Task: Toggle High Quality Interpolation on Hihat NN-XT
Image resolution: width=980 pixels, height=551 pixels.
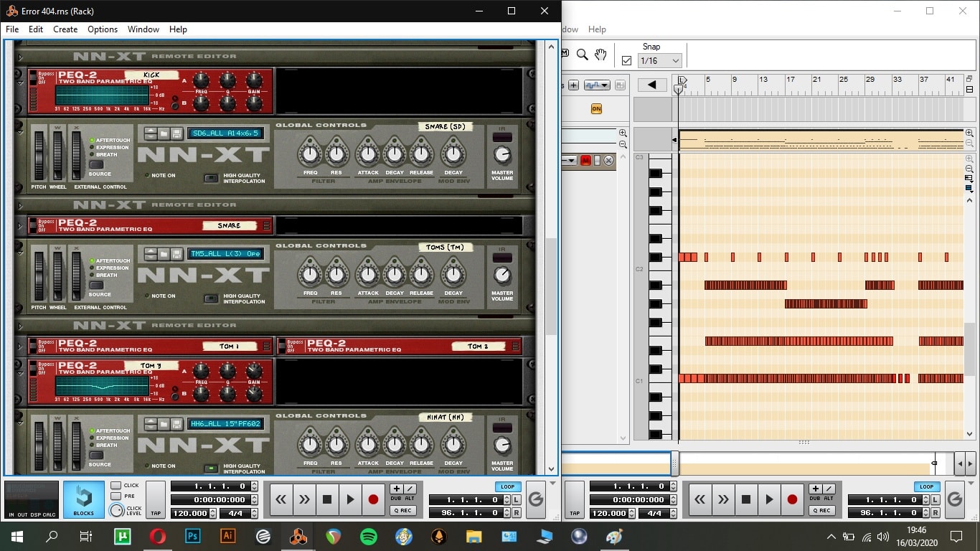Action: click(x=211, y=468)
